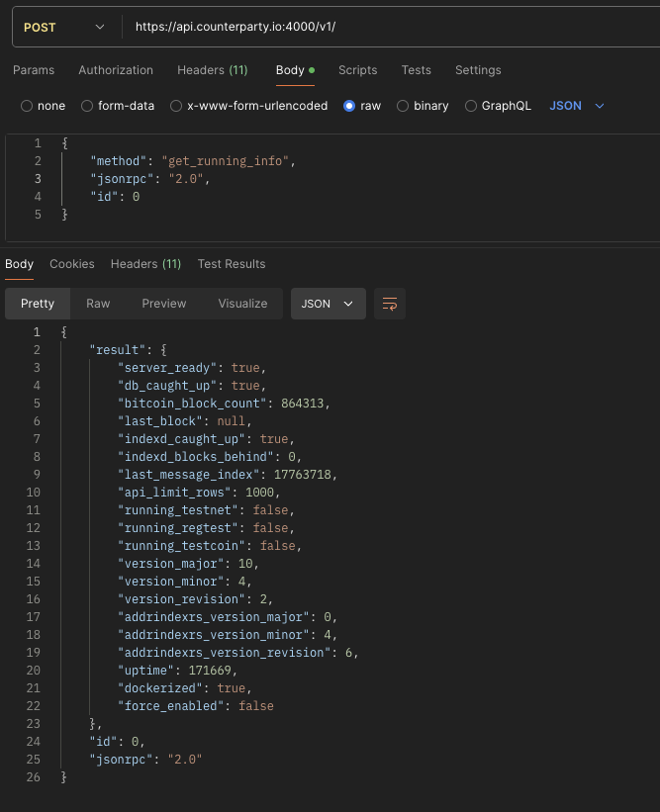Switch response view to Pretty
Viewport: 660px width, 812px height.
tap(38, 304)
